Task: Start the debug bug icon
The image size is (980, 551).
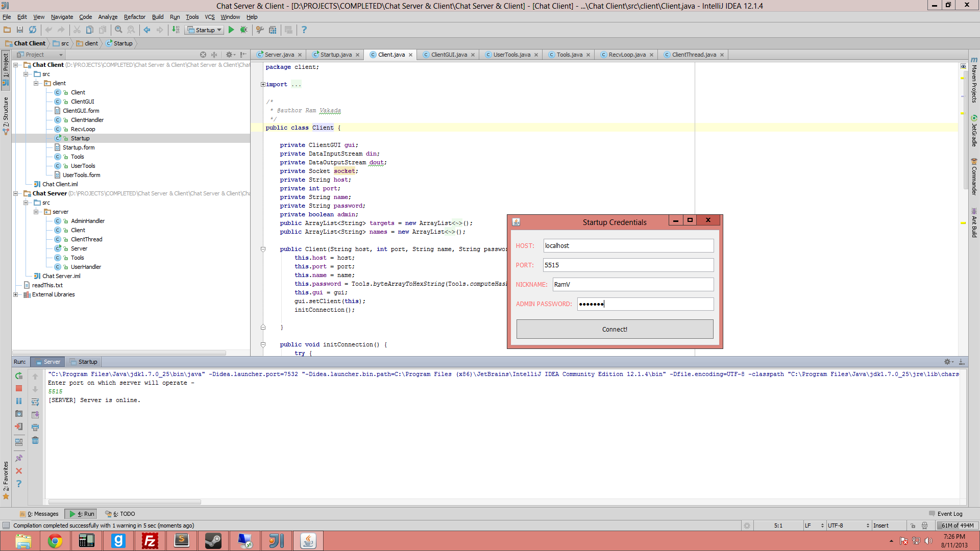Action: click(x=244, y=30)
